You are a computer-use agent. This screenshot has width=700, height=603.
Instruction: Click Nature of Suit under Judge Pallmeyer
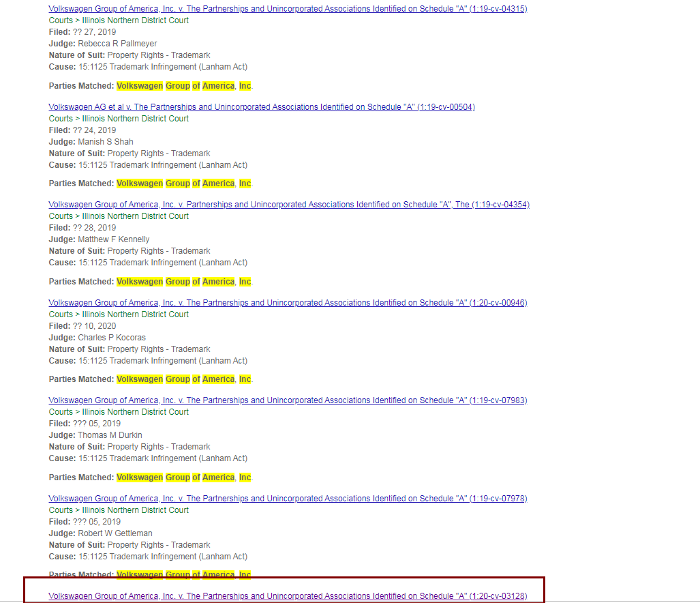(130, 55)
